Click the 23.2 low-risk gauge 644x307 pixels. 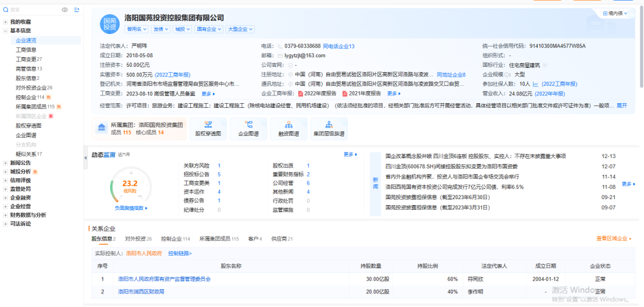[130, 186]
